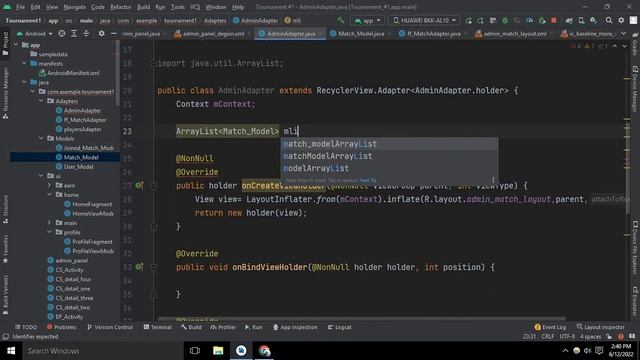Collapse the Models folder
The height and width of the screenshot is (360, 640).
pyautogui.click(x=41, y=138)
